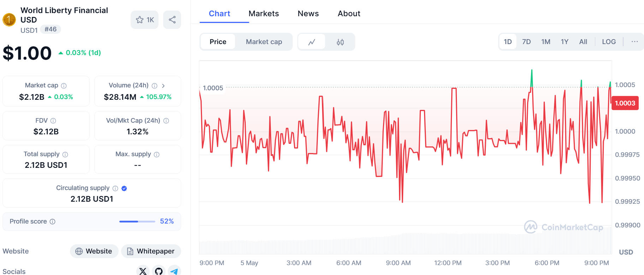The height and width of the screenshot is (275, 644).
Task: Enable LOG scale on chart
Action: [x=609, y=42]
